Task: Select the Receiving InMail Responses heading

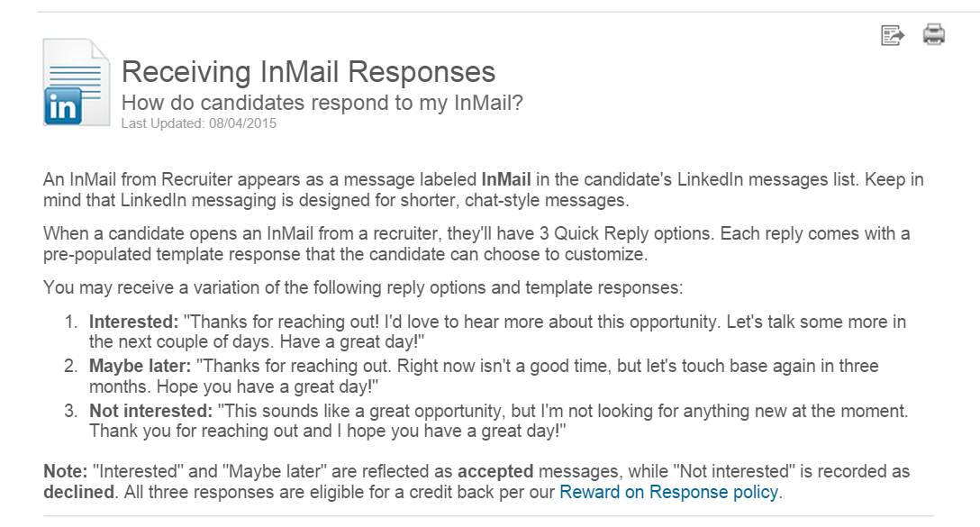Action: click(x=308, y=71)
